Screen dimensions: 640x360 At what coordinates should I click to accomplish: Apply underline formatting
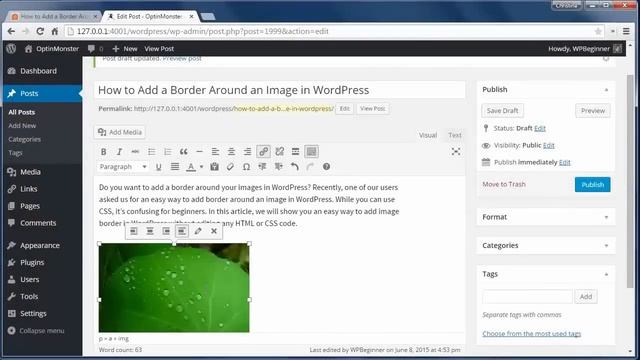[x=158, y=167]
